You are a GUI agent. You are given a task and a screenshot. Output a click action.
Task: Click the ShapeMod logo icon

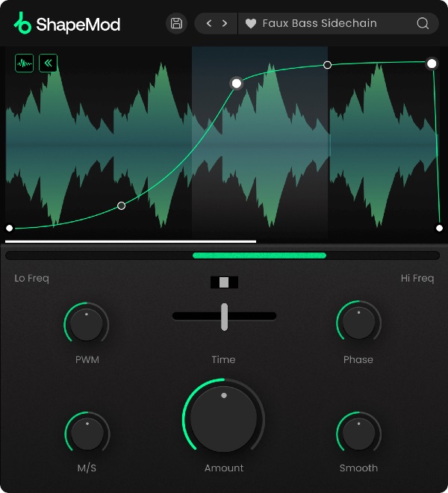22,23
